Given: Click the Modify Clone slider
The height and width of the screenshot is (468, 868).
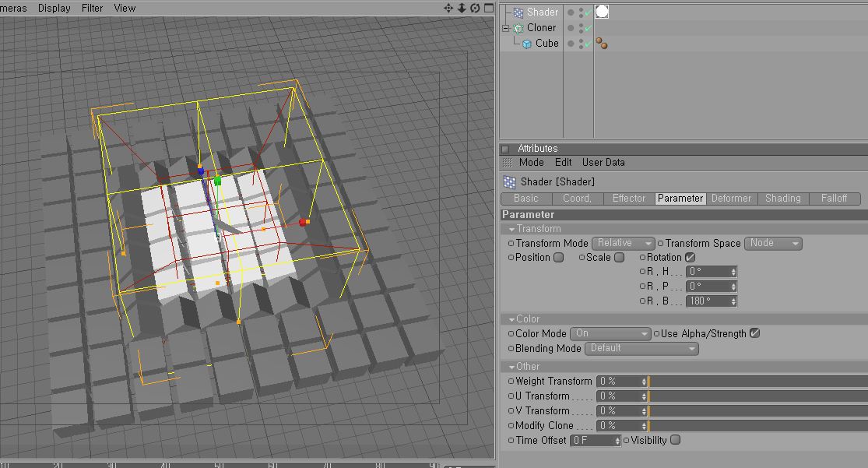Looking at the screenshot, I should tap(757, 425).
